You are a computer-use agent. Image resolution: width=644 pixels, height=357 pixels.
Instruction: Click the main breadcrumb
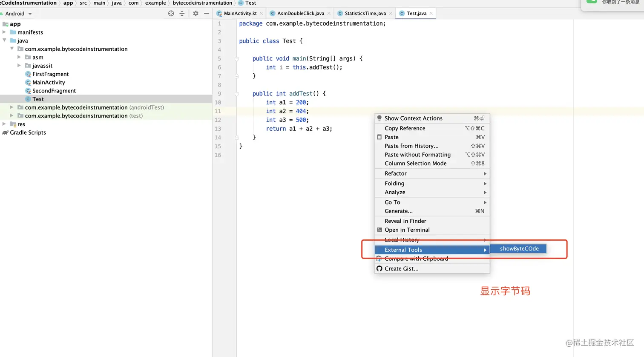click(x=99, y=3)
